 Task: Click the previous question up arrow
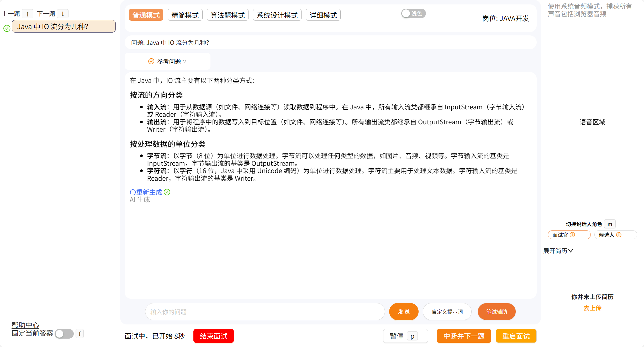[27, 14]
